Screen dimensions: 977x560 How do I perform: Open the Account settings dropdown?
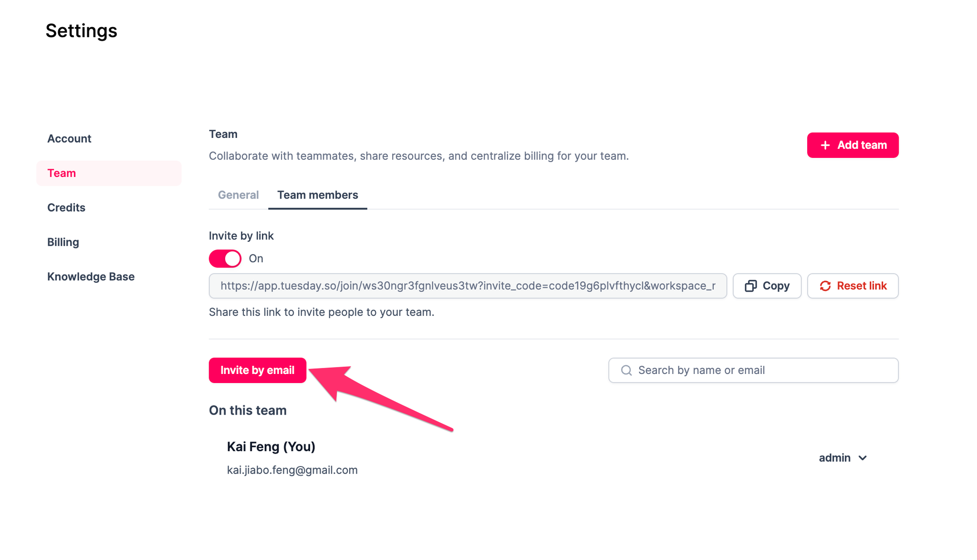coord(69,138)
